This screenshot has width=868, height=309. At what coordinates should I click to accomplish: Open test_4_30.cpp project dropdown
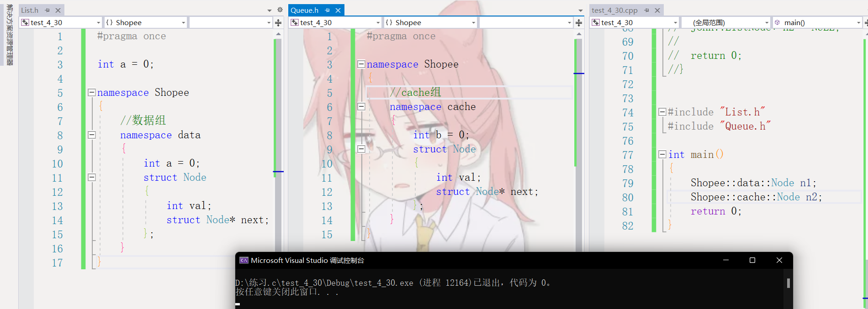635,22
